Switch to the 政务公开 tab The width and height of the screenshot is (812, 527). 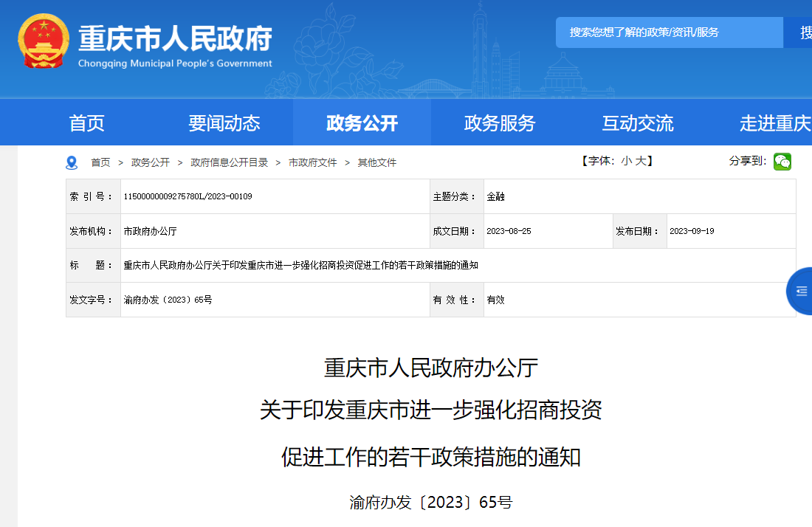362,124
